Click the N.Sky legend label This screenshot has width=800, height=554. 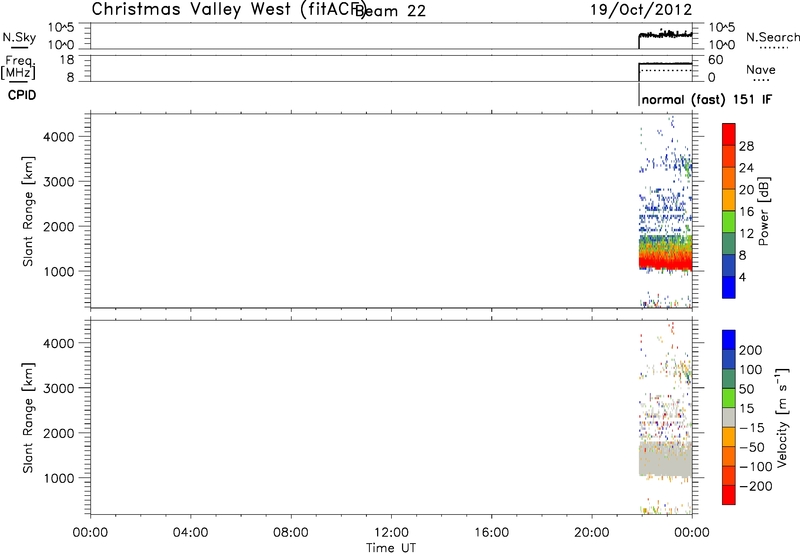coord(19,37)
